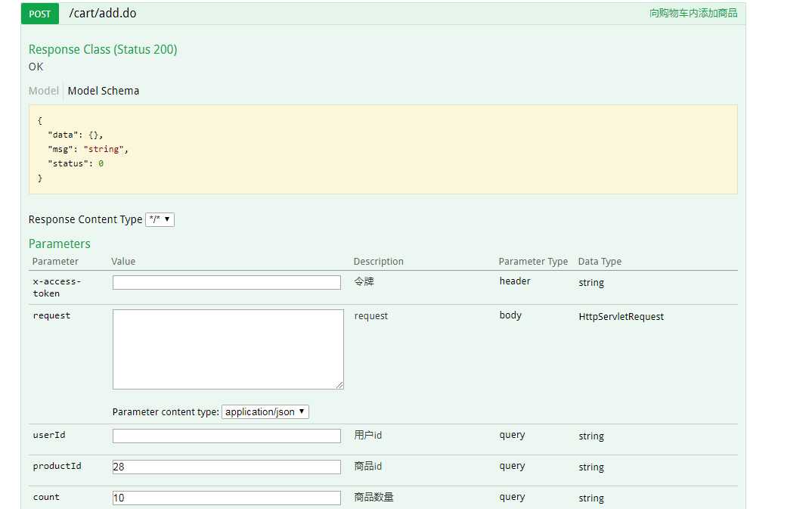This screenshot has width=812, height=509.
Task: Click the x-access-token parameter name
Action: tap(57, 287)
